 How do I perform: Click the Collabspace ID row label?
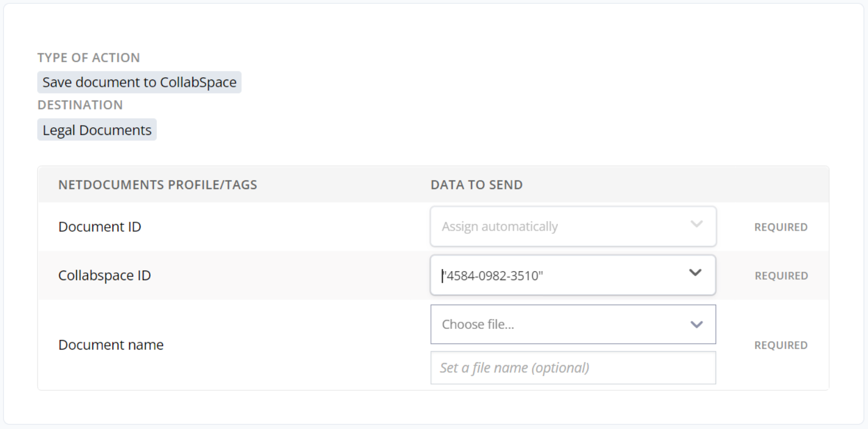click(105, 275)
